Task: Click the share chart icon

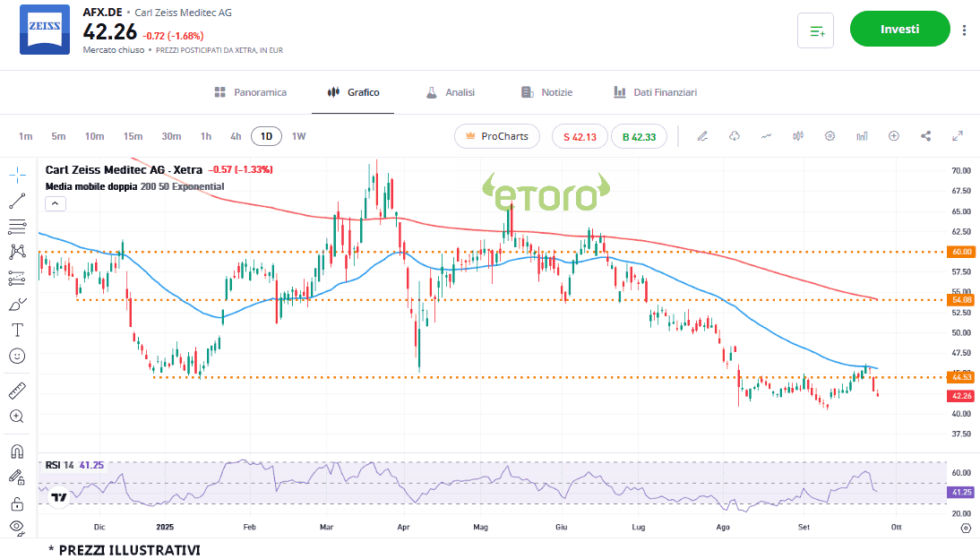Action: click(926, 136)
